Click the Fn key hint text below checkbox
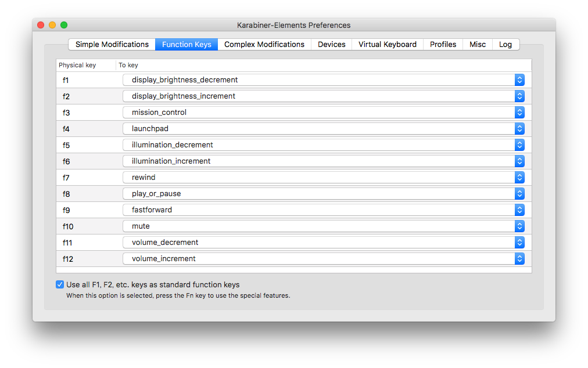 pos(178,295)
